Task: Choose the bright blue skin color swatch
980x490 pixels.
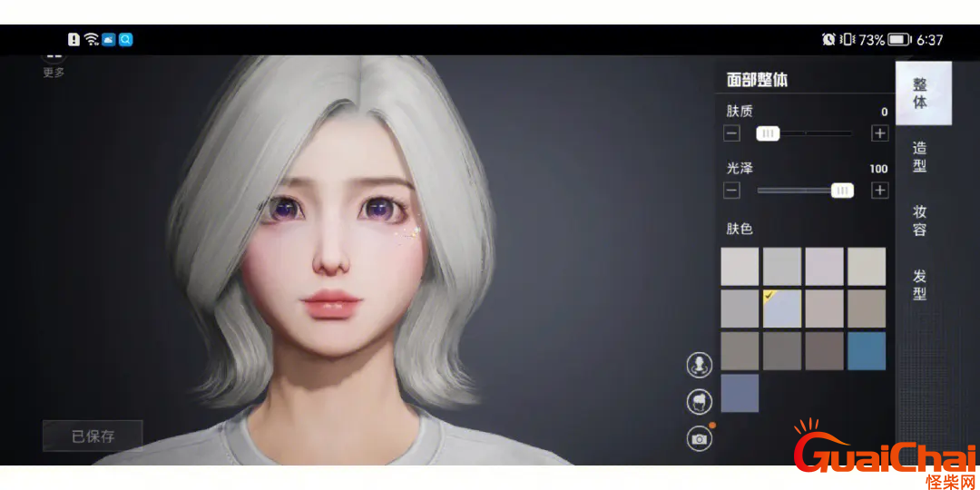Action: [867, 351]
